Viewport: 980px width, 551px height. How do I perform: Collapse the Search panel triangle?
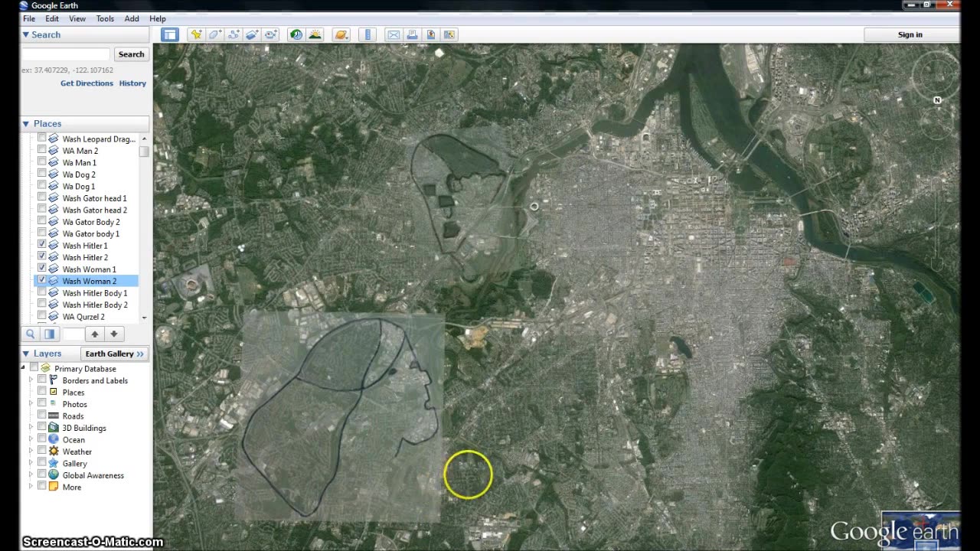pyautogui.click(x=25, y=34)
